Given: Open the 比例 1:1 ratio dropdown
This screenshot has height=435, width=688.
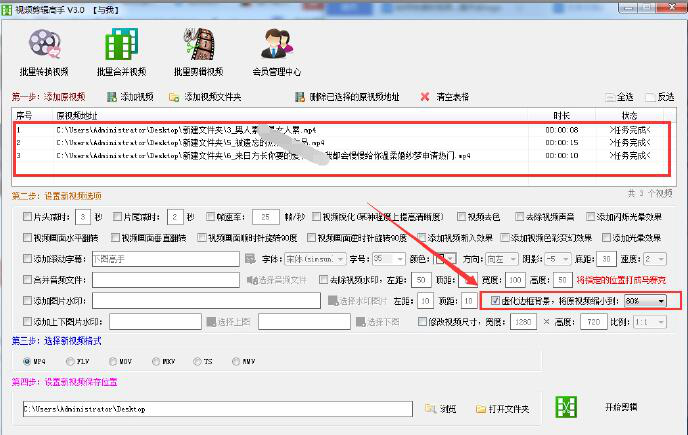Looking at the screenshot, I should pyautogui.click(x=650, y=322).
